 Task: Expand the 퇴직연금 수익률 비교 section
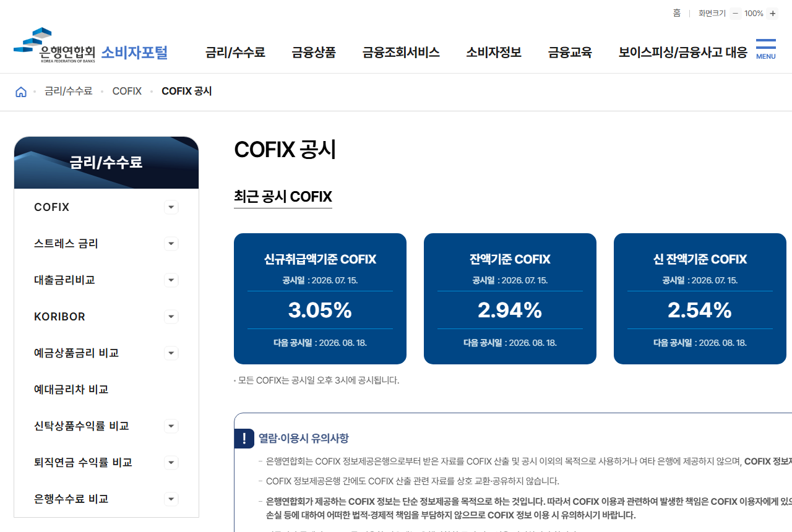pyautogui.click(x=171, y=463)
